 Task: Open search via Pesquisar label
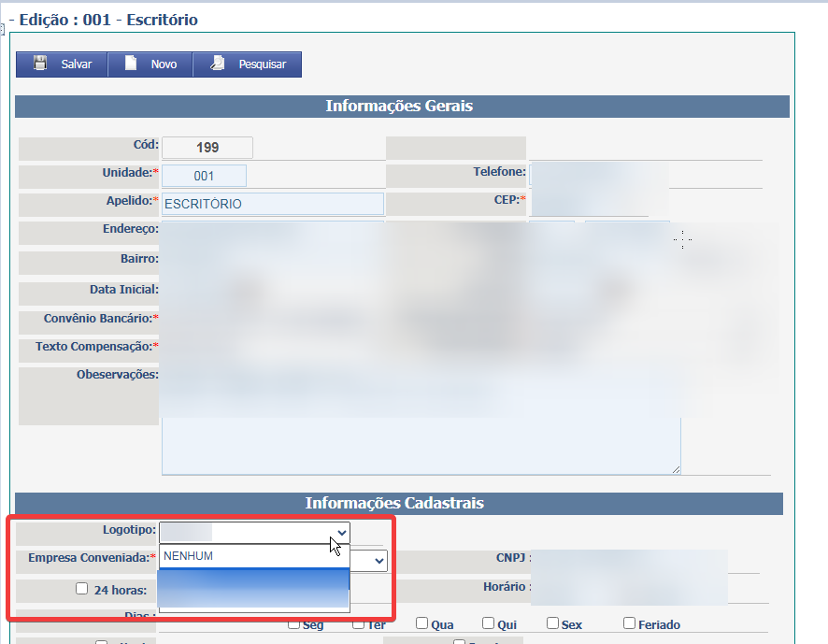click(x=262, y=64)
